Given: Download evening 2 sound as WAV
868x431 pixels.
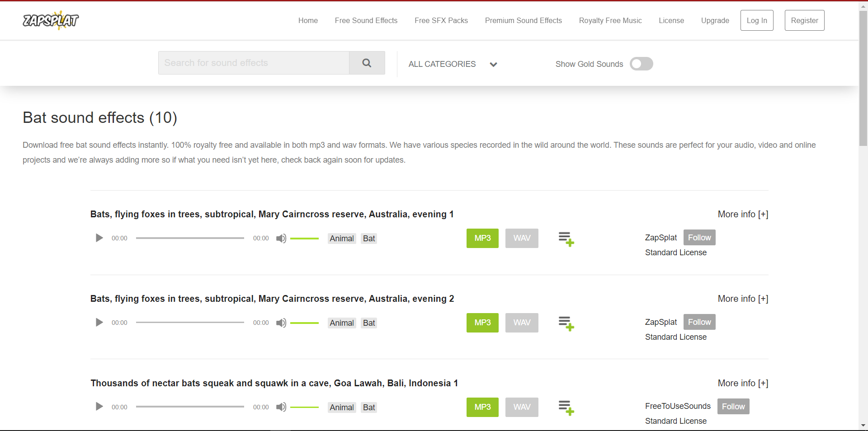Looking at the screenshot, I should [x=522, y=323].
